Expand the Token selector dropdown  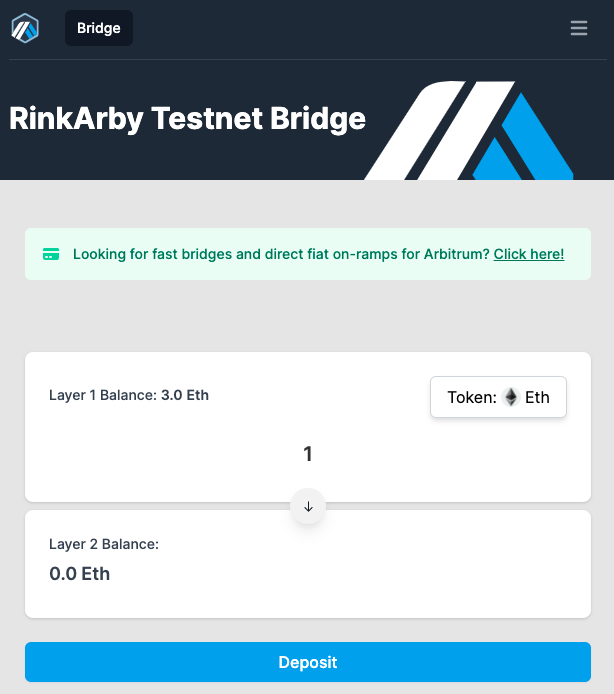coord(498,397)
